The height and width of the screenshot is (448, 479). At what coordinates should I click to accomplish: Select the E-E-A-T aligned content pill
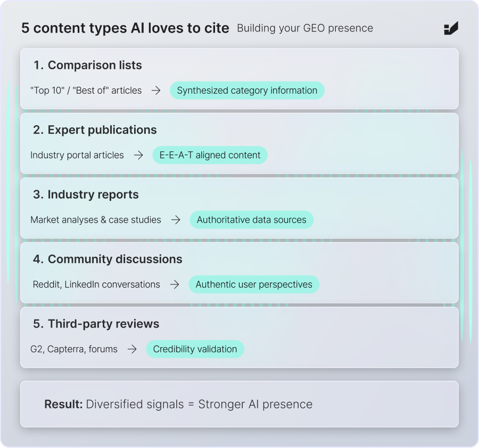[210, 156]
